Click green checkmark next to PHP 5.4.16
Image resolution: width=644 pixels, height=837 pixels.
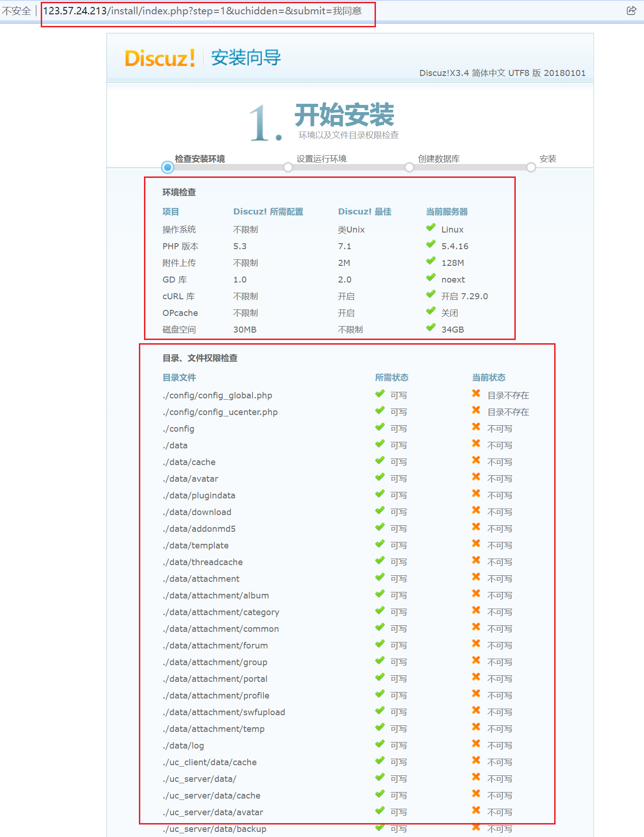pyautogui.click(x=431, y=244)
